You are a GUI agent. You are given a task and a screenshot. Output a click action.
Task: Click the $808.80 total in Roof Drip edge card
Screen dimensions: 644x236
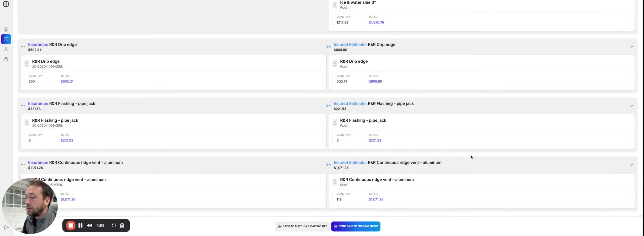(x=375, y=81)
